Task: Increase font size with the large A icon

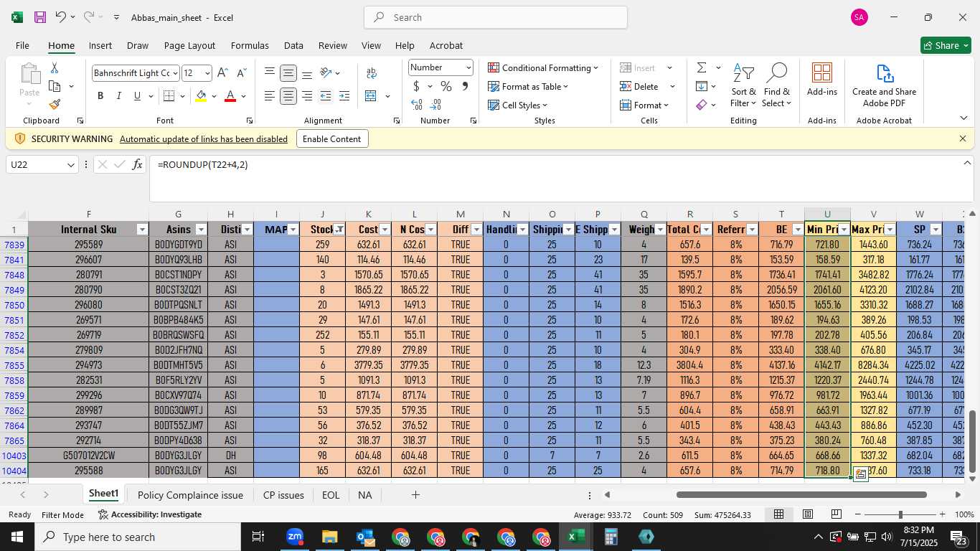Action: (x=222, y=73)
